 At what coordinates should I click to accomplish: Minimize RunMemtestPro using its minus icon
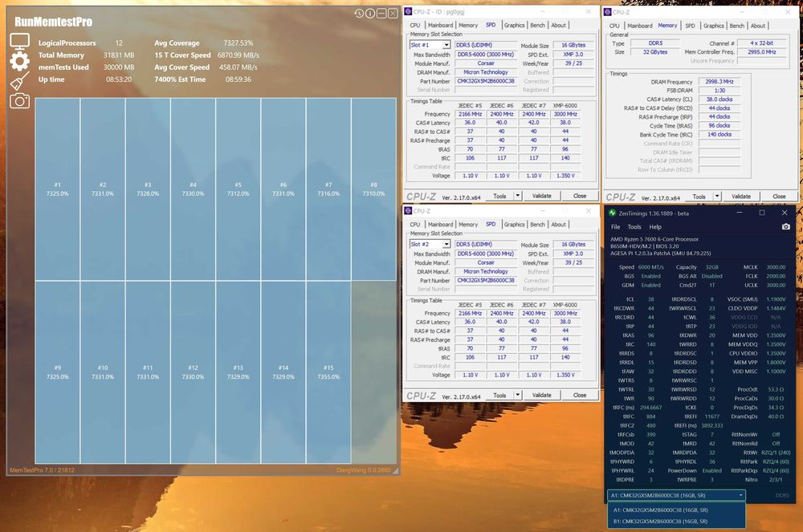pyautogui.click(x=381, y=14)
